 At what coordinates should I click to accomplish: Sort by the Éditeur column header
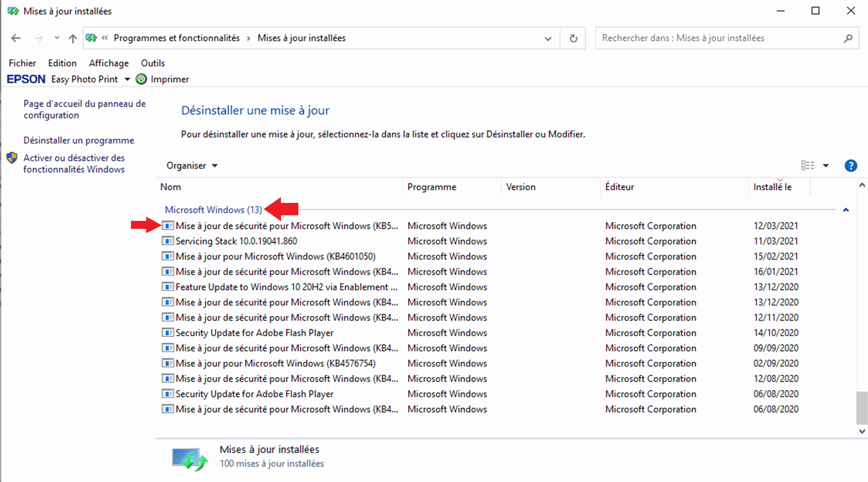[x=675, y=187]
